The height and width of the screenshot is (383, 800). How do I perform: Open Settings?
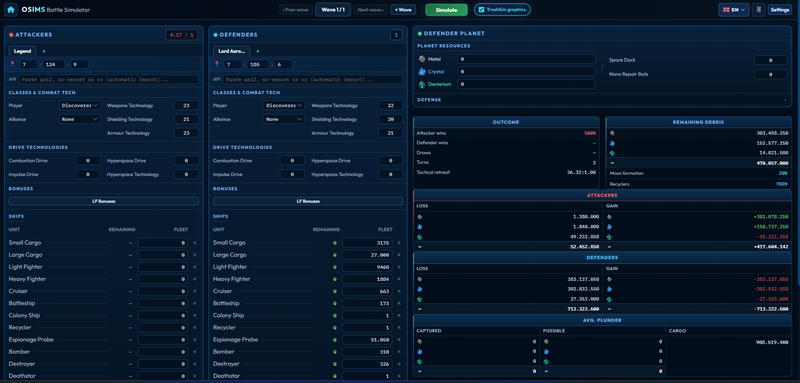[x=780, y=10]
